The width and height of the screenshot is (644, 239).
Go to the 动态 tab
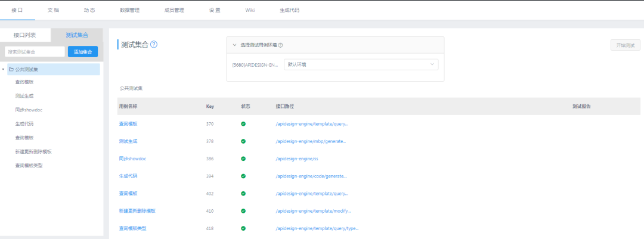point(89,10)
